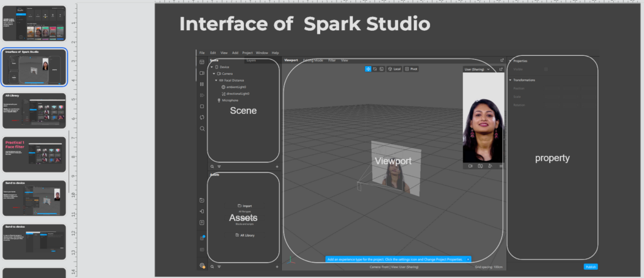
Task: Select the AR Library slide thumbnail
Action: pyautogui.click(x=34, y=111)
